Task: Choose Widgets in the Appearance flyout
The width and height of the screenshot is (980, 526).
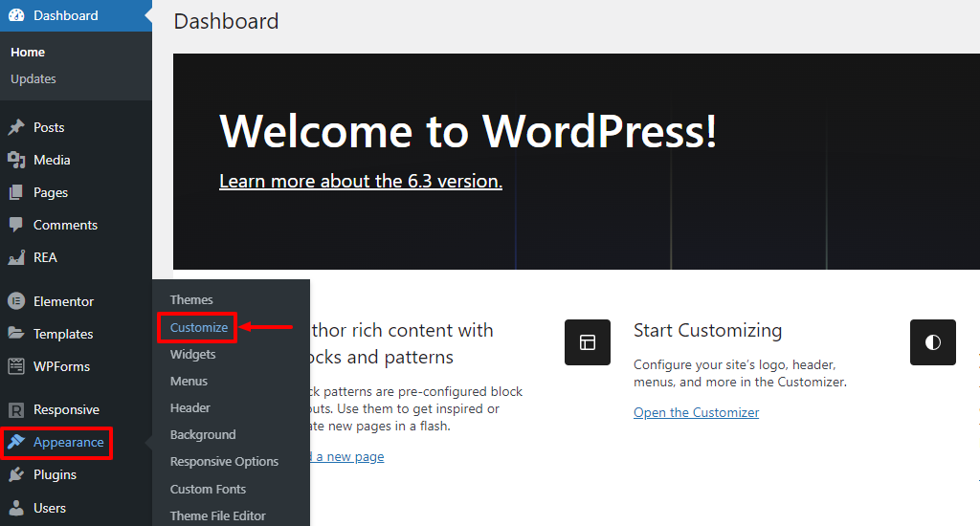Action: point(192,354)
